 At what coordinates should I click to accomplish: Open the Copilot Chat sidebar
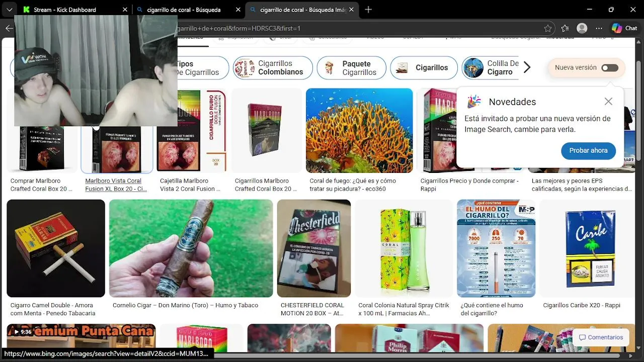pos(624,28)
